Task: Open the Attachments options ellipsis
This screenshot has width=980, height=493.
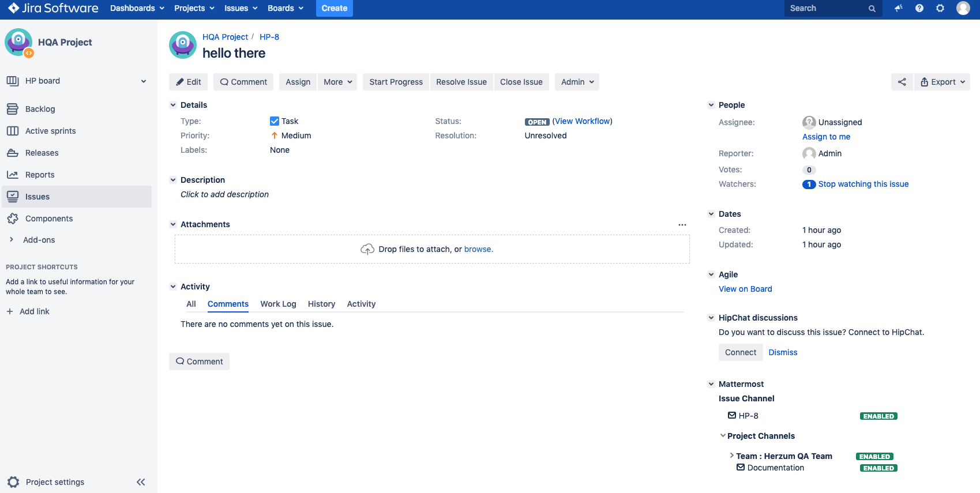Action: point(682,225)
